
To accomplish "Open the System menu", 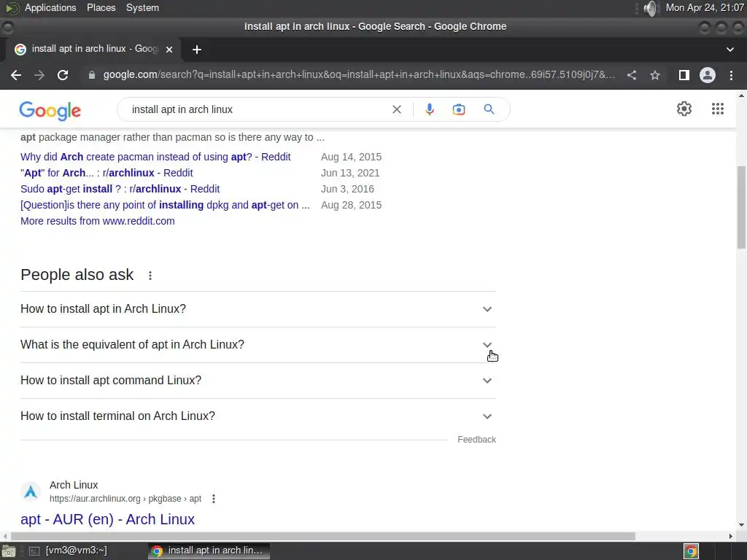I will [x=142, y=7].
